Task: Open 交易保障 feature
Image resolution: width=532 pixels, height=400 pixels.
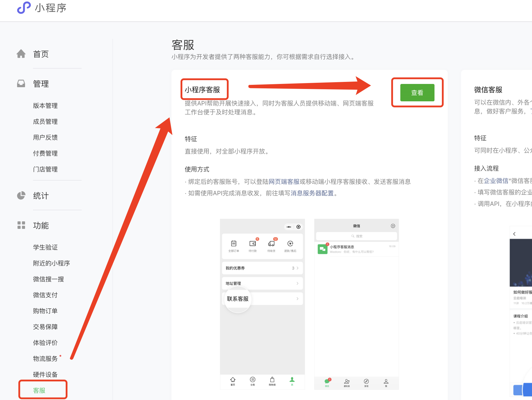Action: point(45,327)
